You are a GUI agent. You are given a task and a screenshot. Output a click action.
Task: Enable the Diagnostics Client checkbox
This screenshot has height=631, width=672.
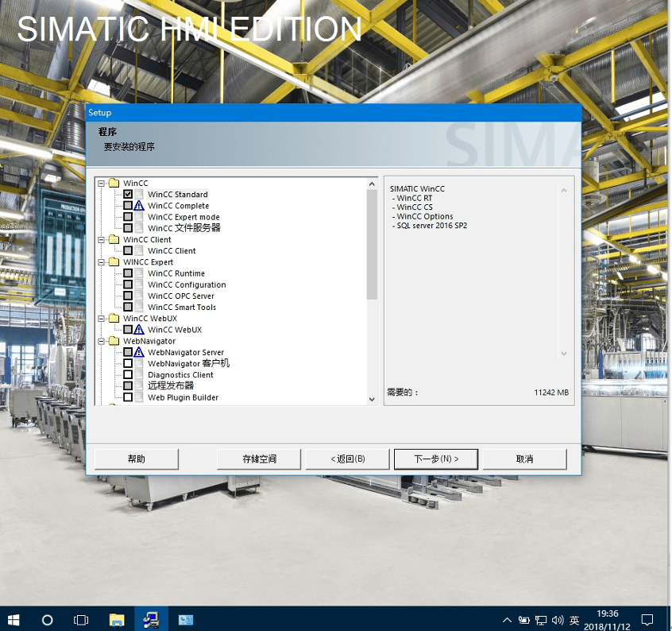(128, 374)
